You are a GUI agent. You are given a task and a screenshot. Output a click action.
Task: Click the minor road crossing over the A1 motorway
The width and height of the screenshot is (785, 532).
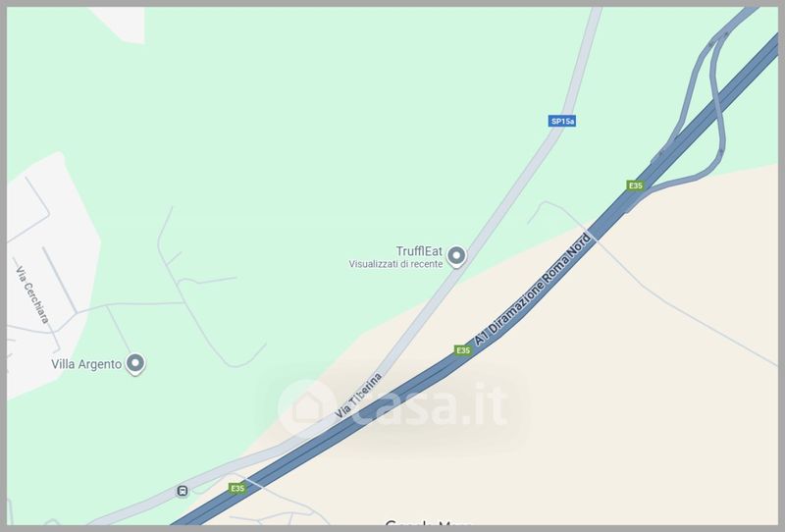(591, 235)
